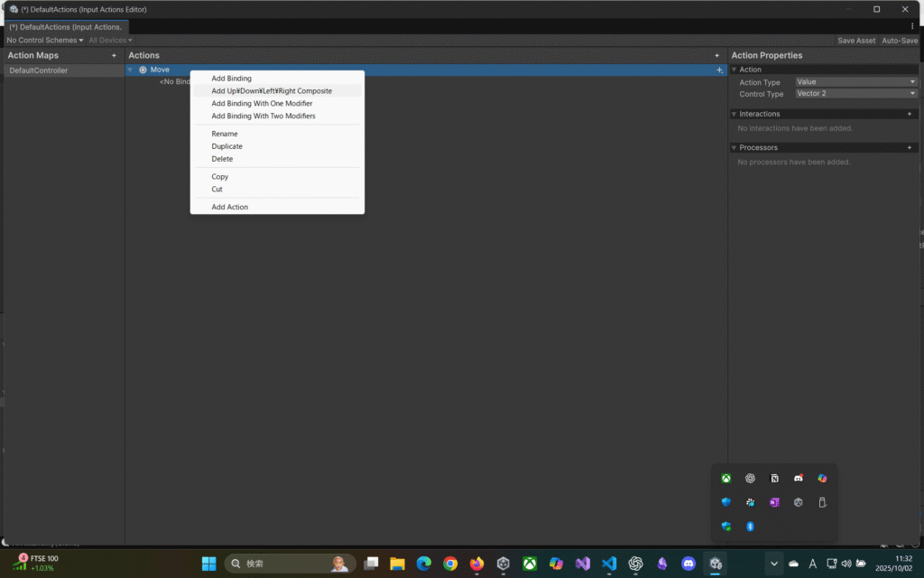
Task: Click the add binding plus on Move row
Action: click(718, 70)
